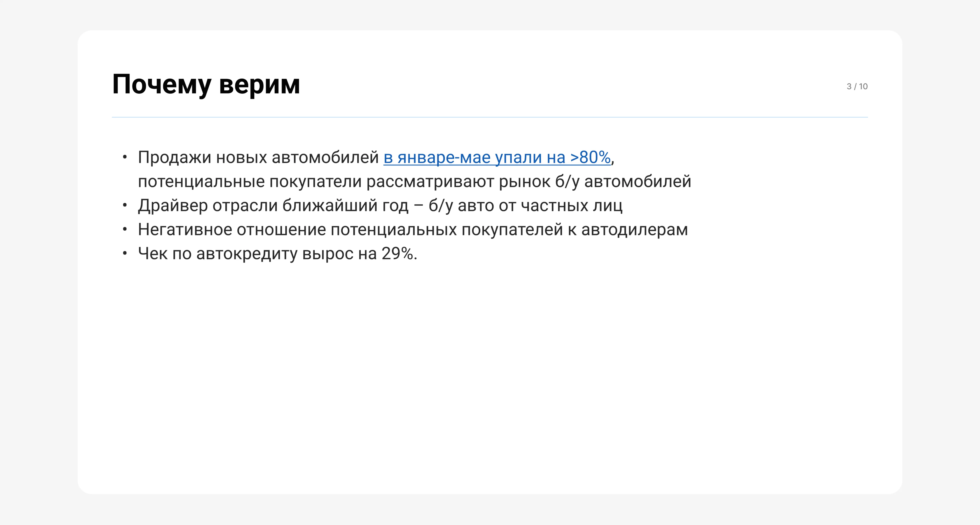Open the link about sales falling >80%
Screen dimensions: 980x525
[497, 157]
